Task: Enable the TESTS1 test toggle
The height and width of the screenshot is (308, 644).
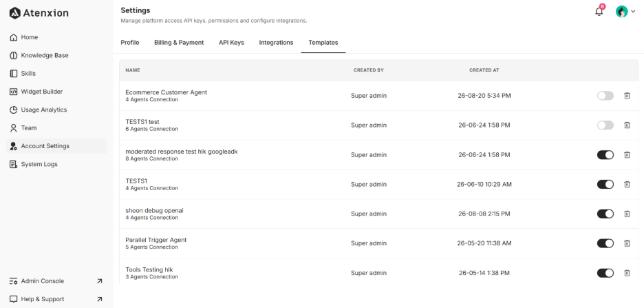Action: tap(605, 125)
